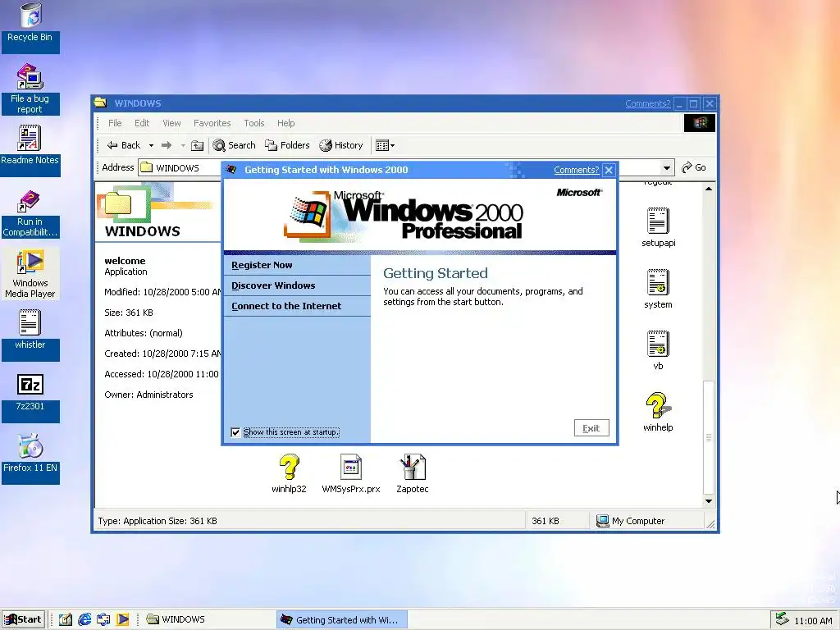Select the winhelp application icon
The width and height of the screenshot is (840, 630).
(658, 413)
